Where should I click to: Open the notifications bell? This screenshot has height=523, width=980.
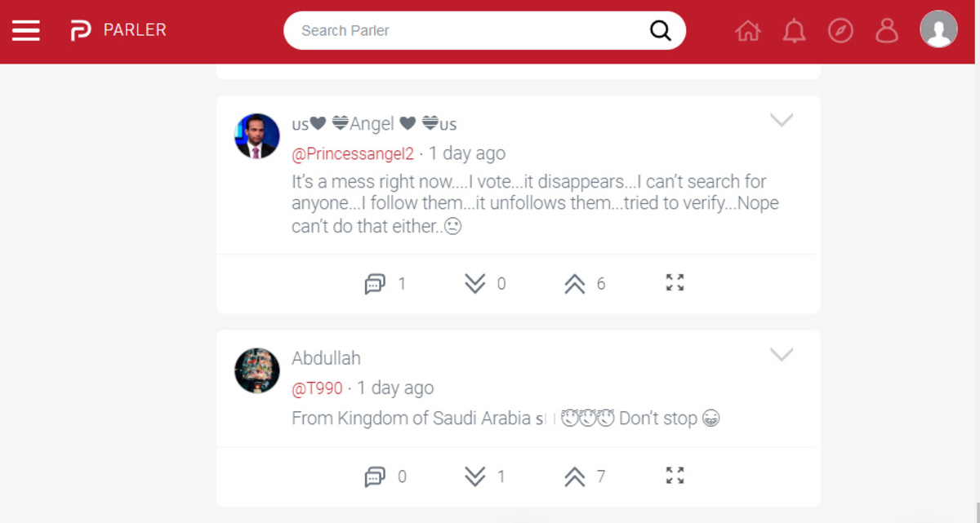794,31
